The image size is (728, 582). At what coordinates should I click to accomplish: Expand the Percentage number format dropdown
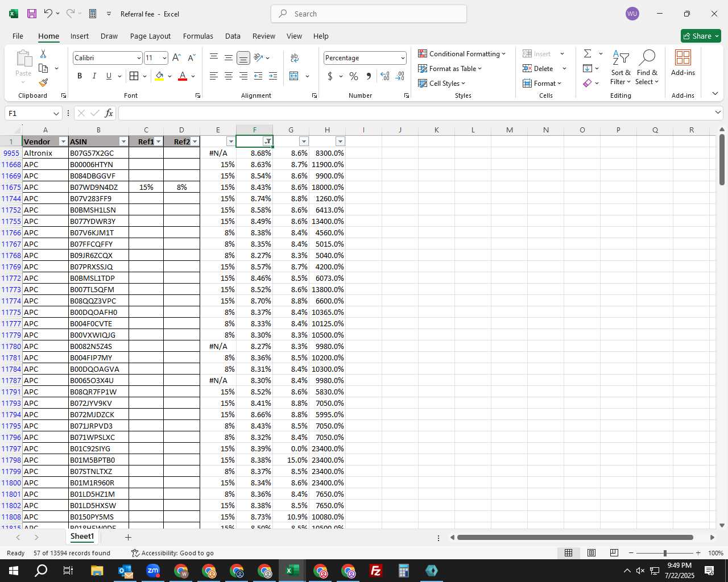coord(403,58)
